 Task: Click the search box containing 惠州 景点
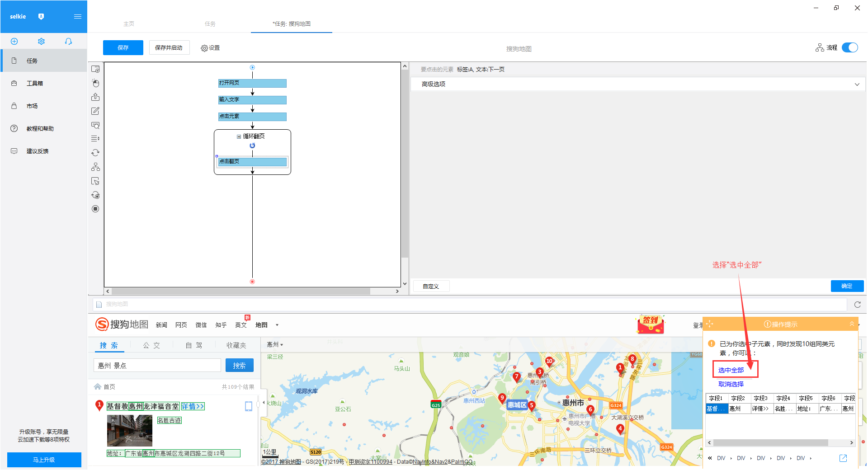click(157, 365)
